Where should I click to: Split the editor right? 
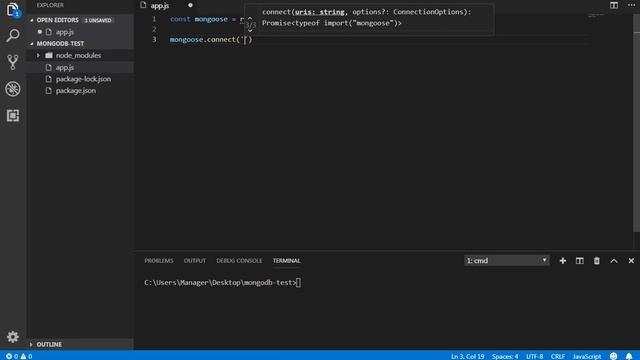click(x=613, y=5)
